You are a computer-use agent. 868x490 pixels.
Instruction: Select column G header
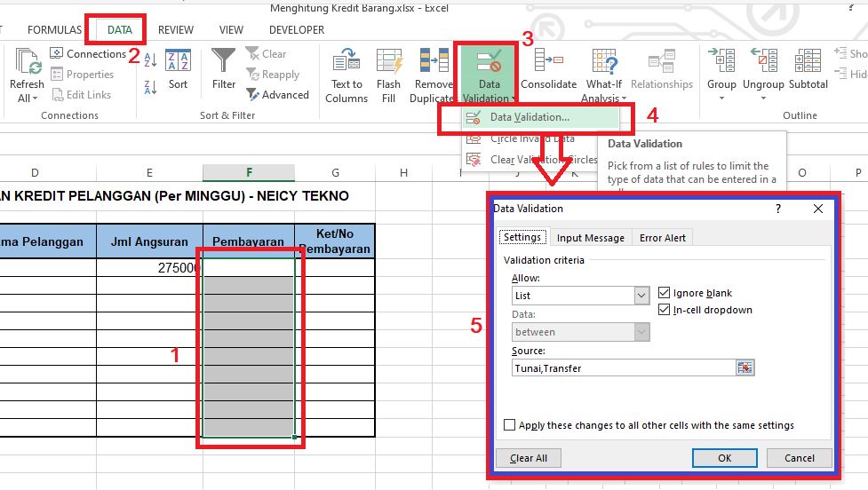(x=335, y=172)
